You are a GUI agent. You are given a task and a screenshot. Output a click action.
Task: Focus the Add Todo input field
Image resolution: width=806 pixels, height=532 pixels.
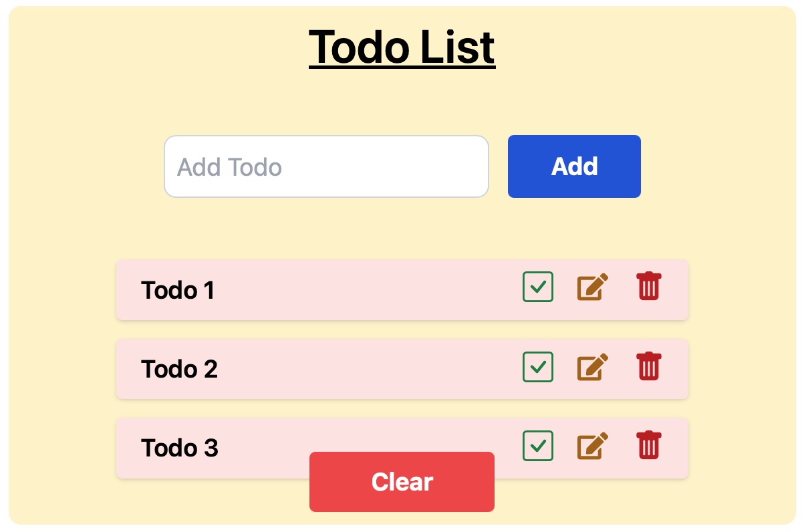pyautogui.click(x=326, y=166)
